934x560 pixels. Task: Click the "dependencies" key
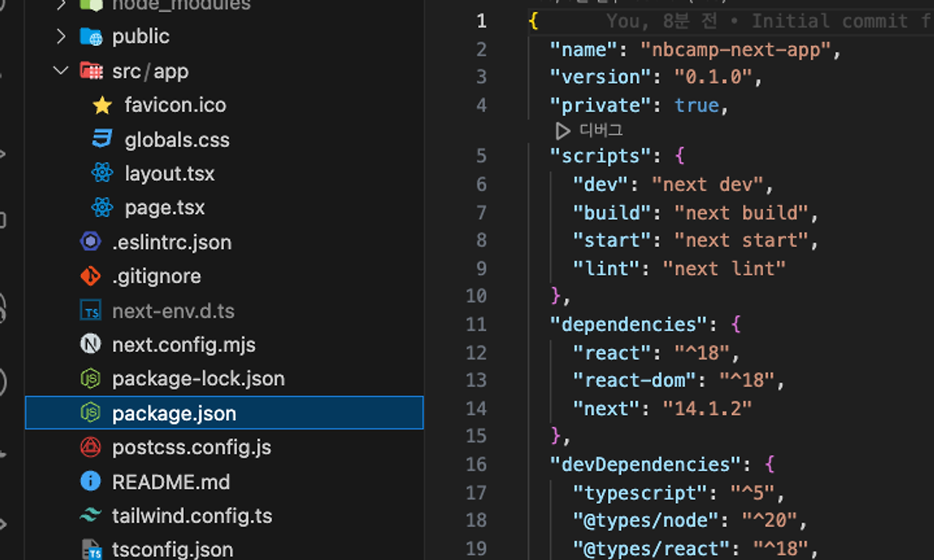628,324
